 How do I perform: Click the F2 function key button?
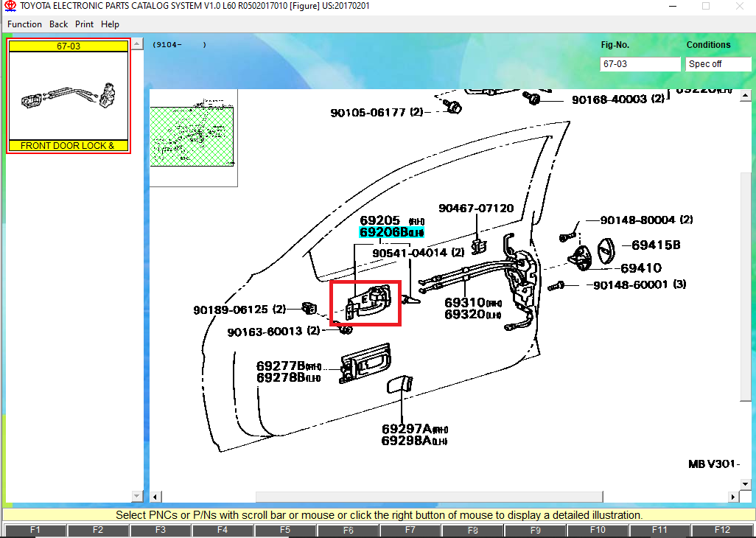tap(98, 531)
